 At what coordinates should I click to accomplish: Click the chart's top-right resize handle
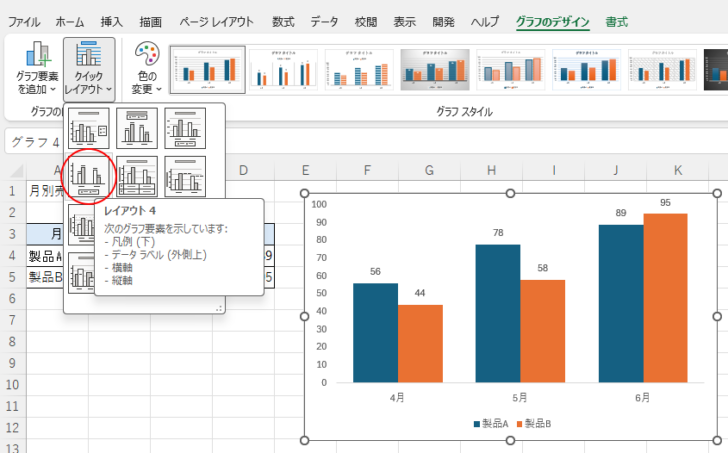717,193
